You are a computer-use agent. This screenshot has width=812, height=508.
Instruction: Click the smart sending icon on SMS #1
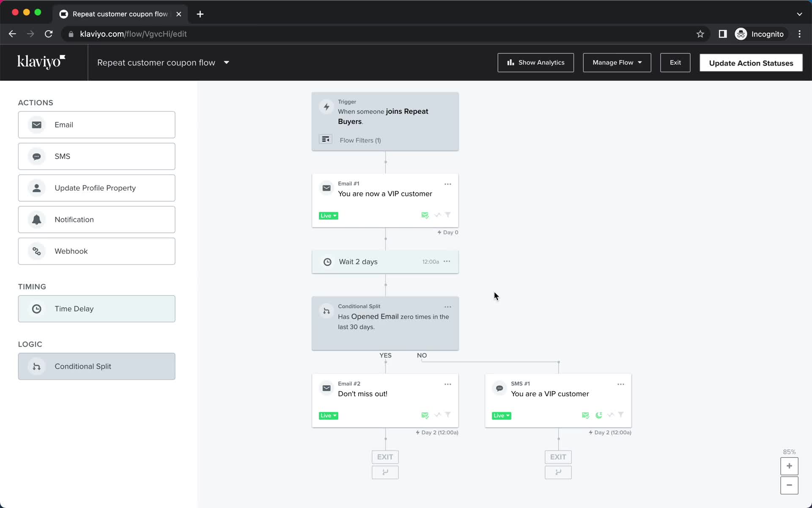[x=586, y=416]
